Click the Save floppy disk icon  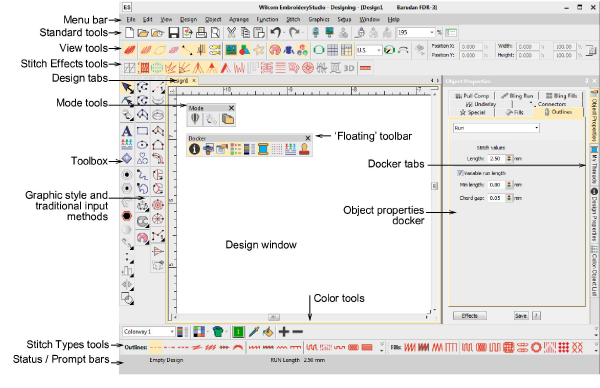click(x=174, y=33)
